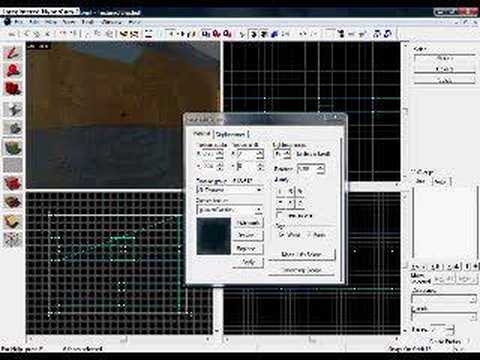This screenshot has width=480, height=360.
Task: Select the Vertex tool in the left toolbar
Action: (13, 240)
